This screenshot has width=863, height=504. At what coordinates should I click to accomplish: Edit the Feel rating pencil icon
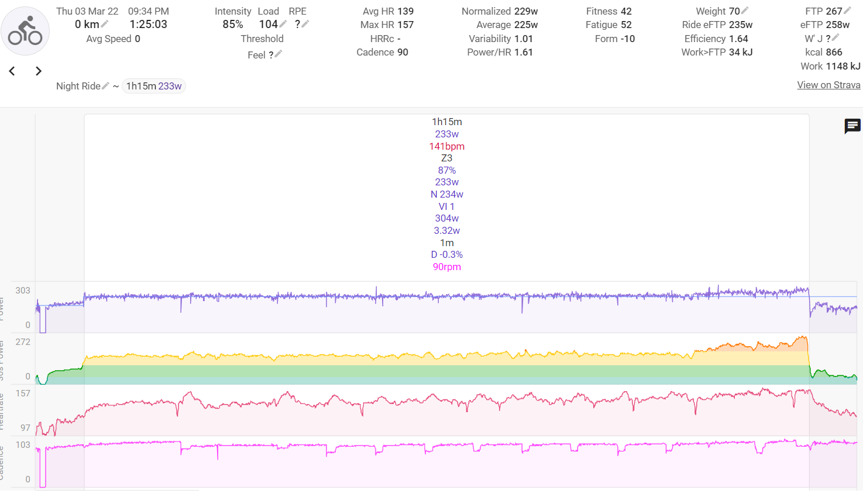pos(279,54)
